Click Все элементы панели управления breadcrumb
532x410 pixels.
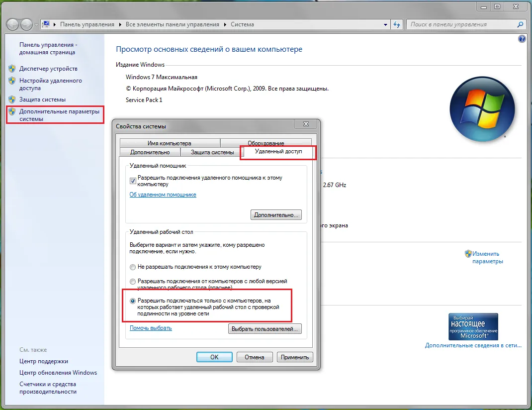click(x=173, y=24)
